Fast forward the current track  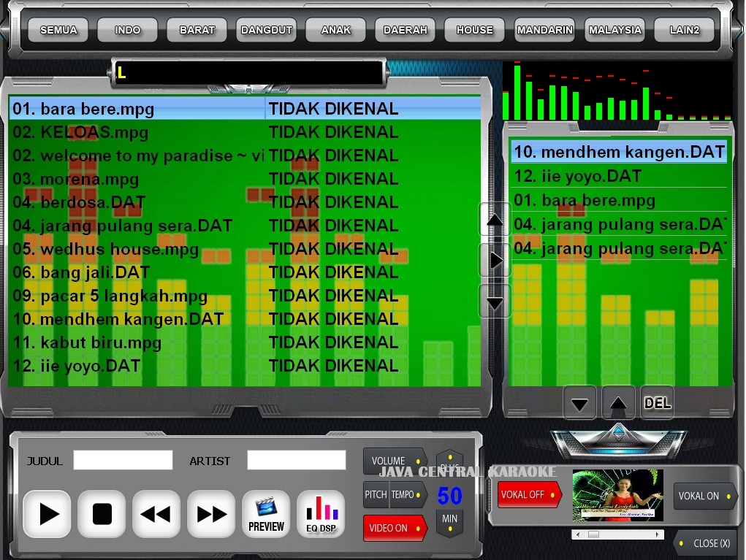[211, 514]
